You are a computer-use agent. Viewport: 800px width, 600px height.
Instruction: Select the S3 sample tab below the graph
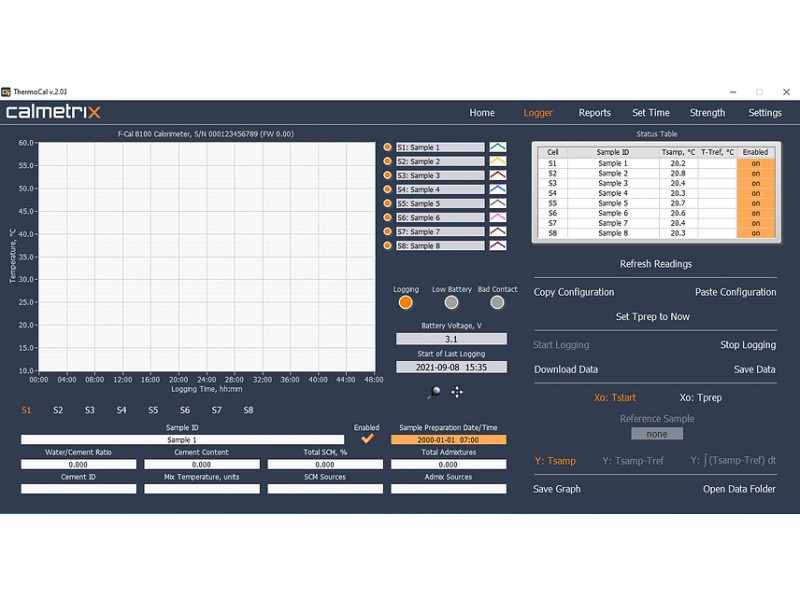(x=89, y=410)
